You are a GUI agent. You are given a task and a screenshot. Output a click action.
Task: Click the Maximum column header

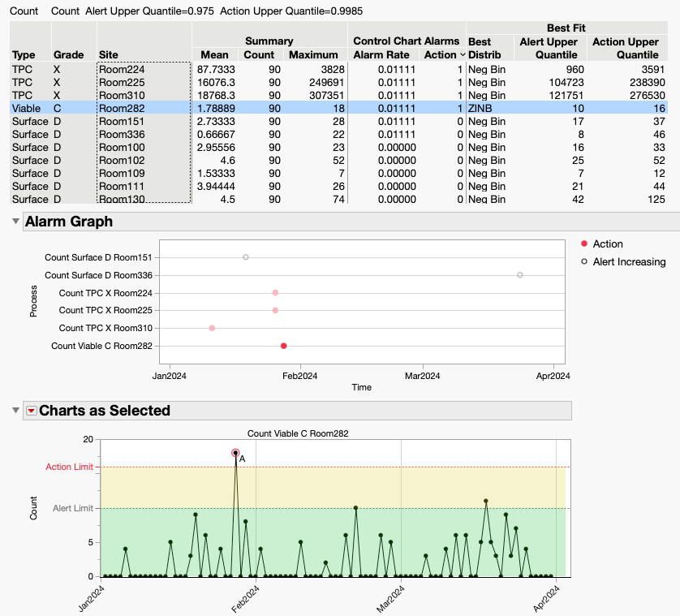pos(313,54)
